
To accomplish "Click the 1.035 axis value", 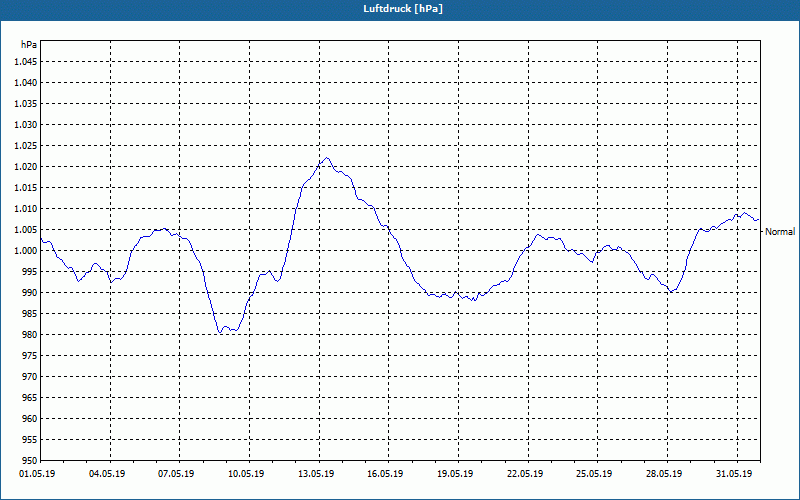I will (26, 104).
